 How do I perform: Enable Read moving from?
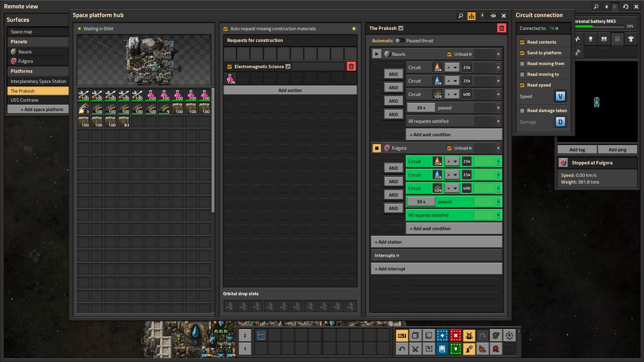pyautogui.click(x=522, y=64)
